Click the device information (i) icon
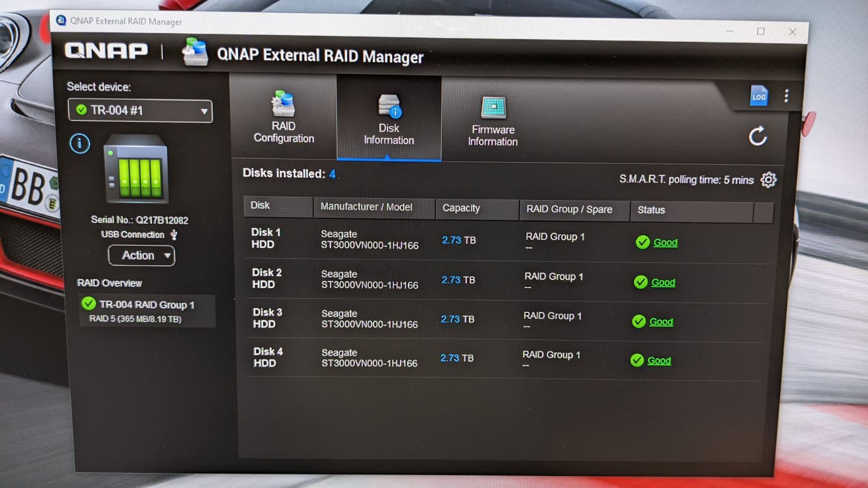868x488 pixels. click(80, 144)
